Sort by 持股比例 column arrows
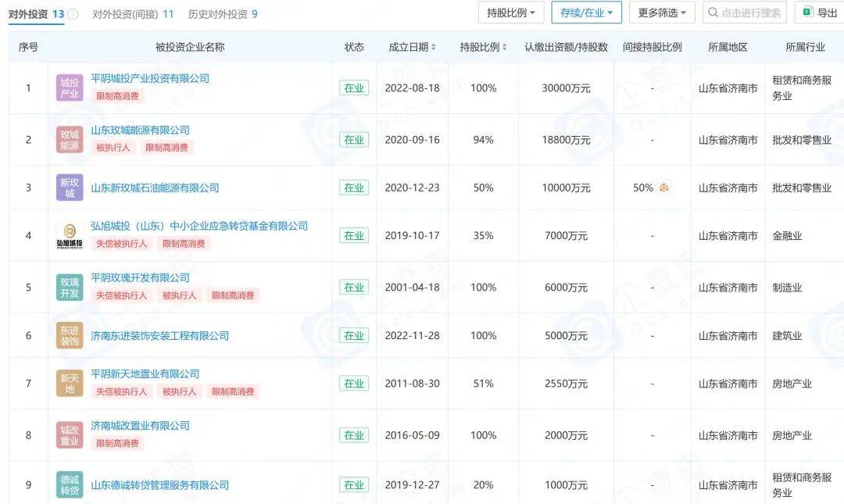This screenshot has height=504, width=844. (504, 48)
